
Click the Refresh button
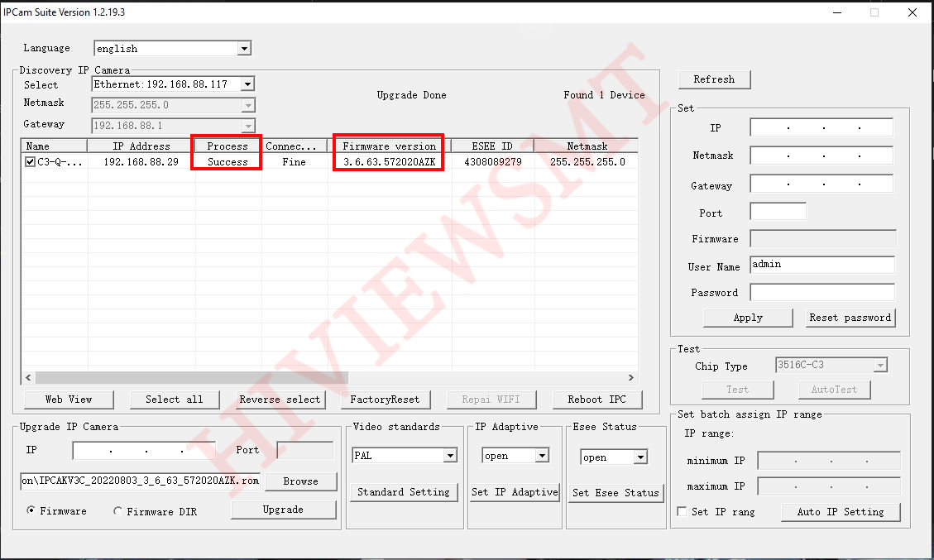[714, 79]
